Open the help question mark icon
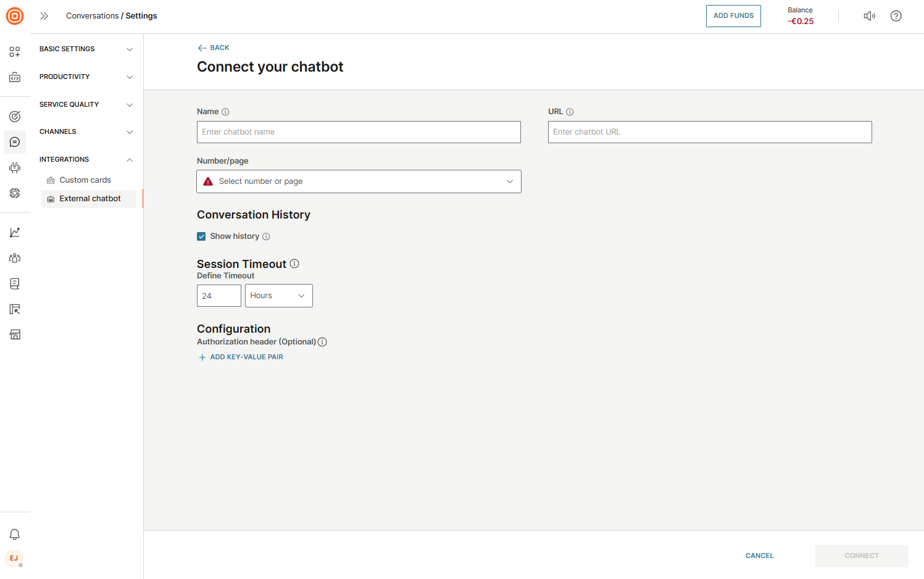This screenshot has height=579, width=924. click(896, 16)
